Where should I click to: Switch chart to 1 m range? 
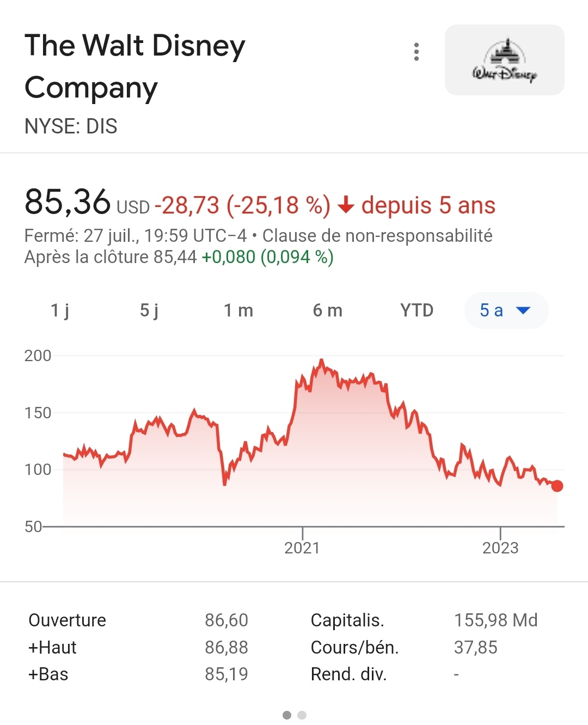pos(238,310)
